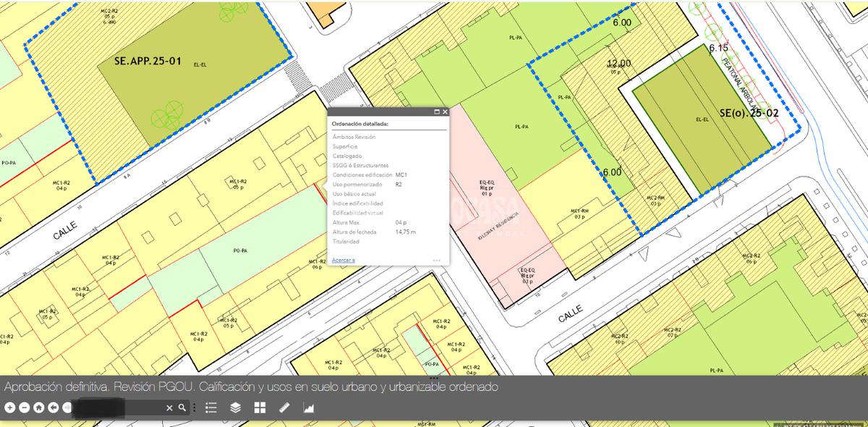Open the search options vertical dots

[x=194, y=407]
